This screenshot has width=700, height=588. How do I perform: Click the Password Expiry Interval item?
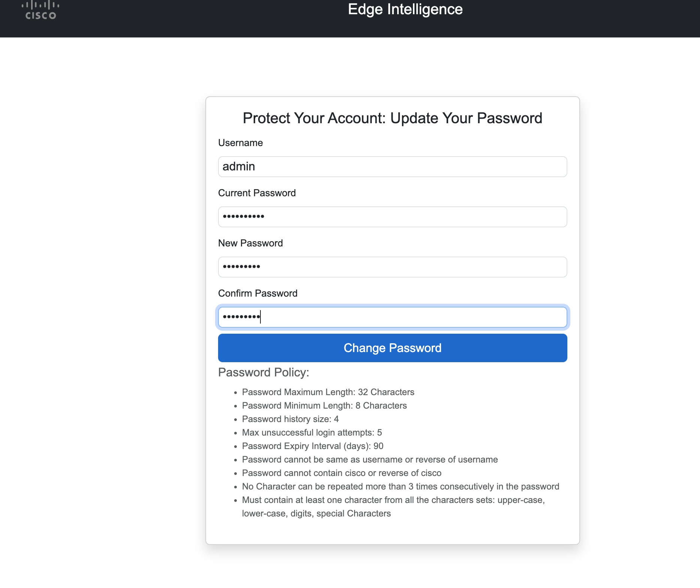tap(313, 446)
